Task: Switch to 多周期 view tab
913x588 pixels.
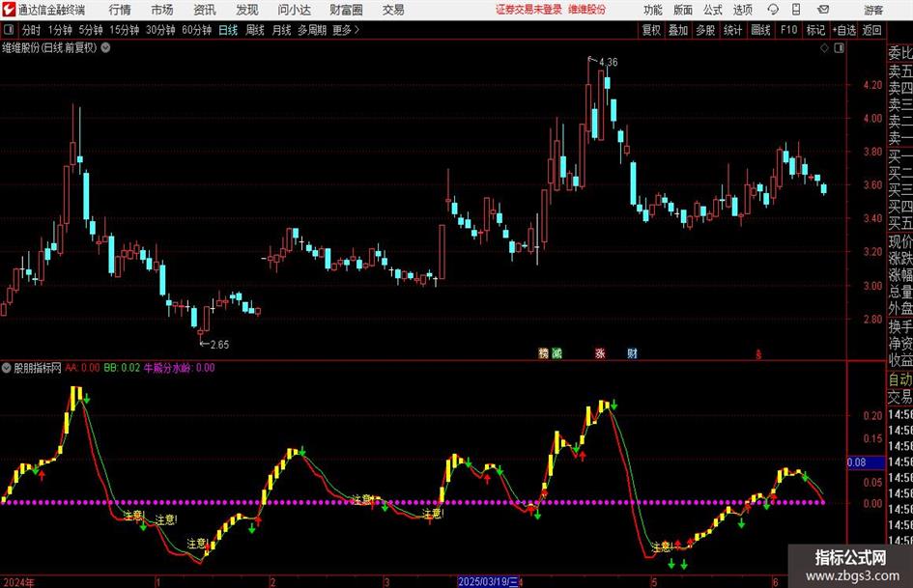Action: click(312, 30)
